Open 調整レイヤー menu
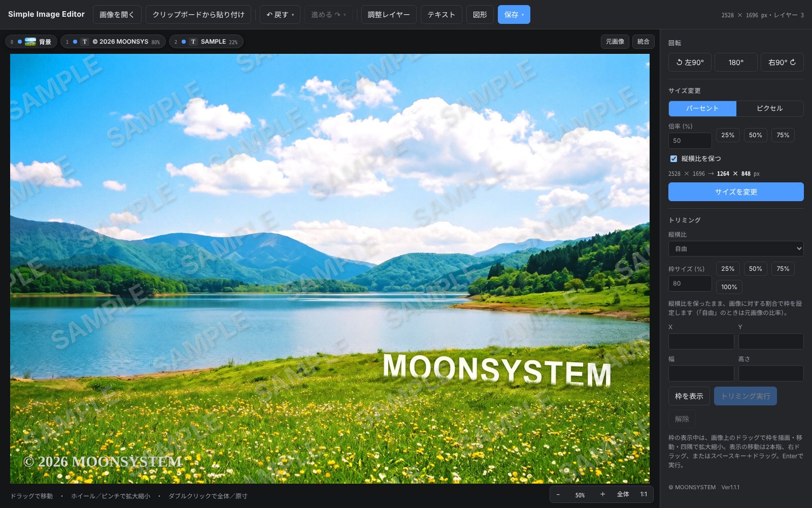The width and height of the screenshot is (812, 508). click(x=389, y=15)
